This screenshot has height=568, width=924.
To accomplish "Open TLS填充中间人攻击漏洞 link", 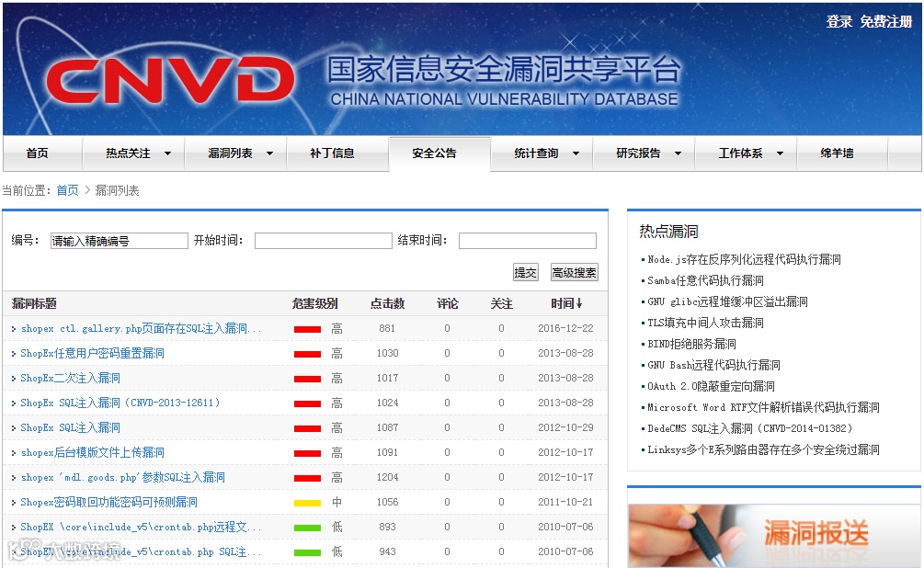I will pyautogui.click(x=705, y=323).
